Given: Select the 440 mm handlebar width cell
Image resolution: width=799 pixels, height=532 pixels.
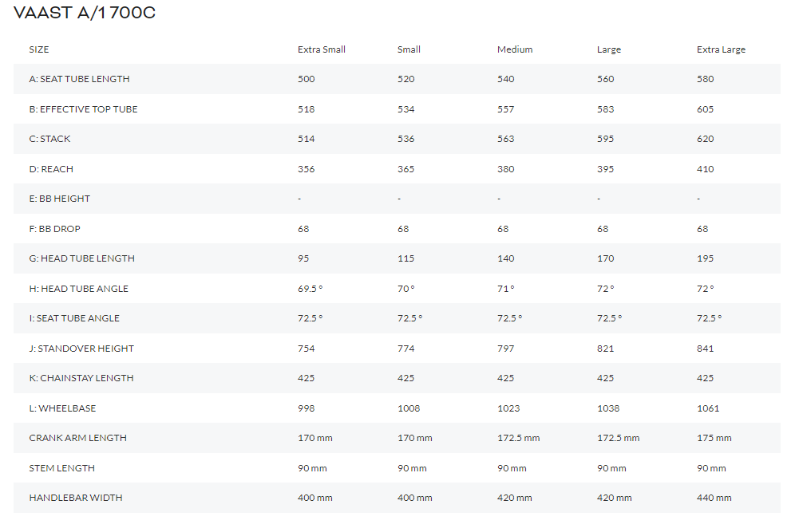Looking at the screenshot, I should [714, 498].
